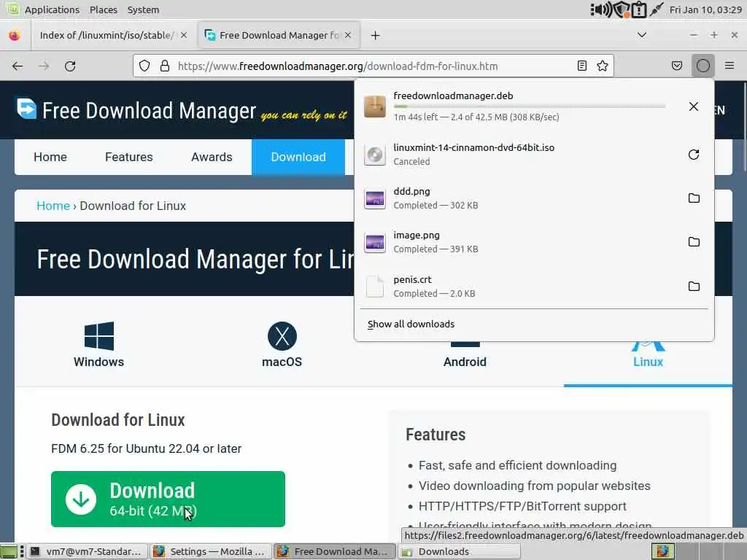
Task: Save page to Pocket
Action: click(676, 66)
